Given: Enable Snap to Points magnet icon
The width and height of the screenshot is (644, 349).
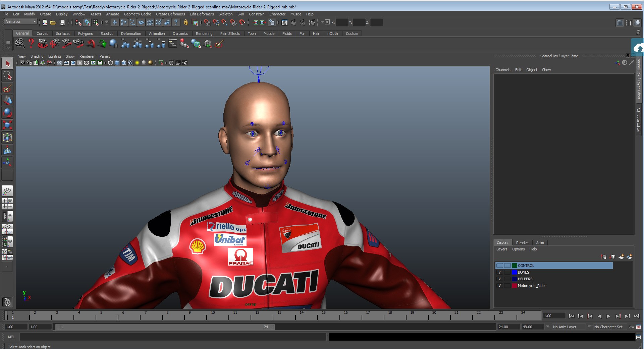Looking at the screenshot, I should 224,22.
